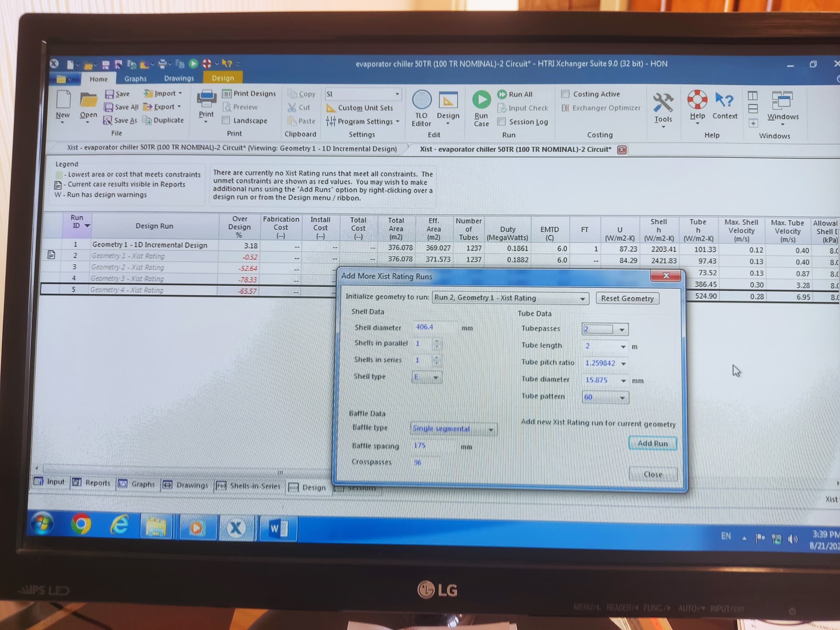The height and width of the screenshot is (630, 840).
Task: Open the Tube diameter dropdown
Action: pos(623,381)
